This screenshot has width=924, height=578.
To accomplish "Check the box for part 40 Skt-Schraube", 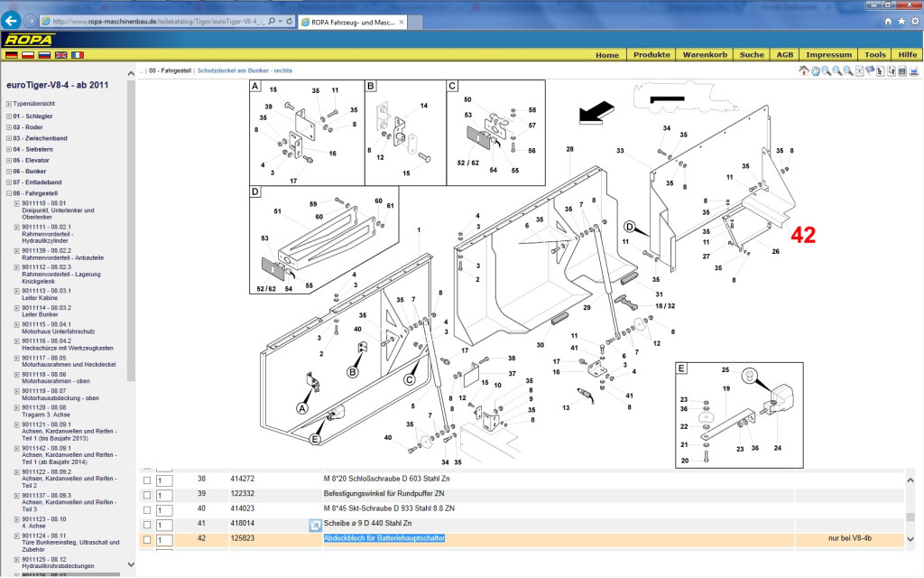I will pyautogui.click(x=147, y=509).
